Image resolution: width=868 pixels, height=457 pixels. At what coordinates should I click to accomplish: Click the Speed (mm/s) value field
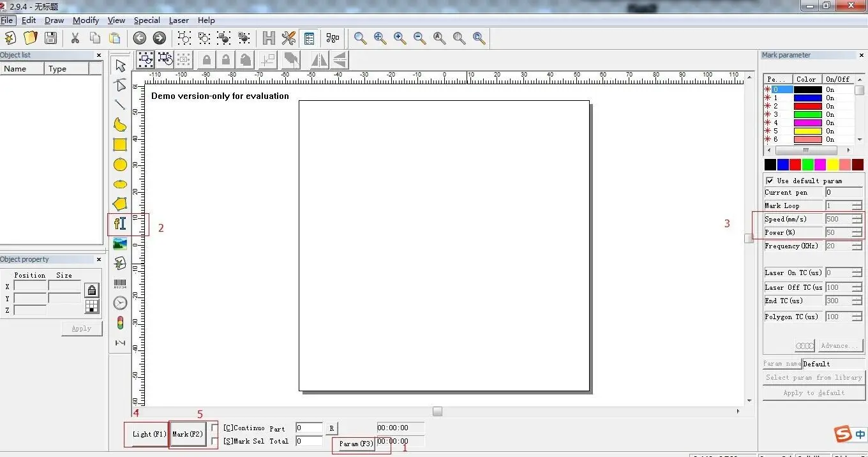click(x=838, y=219)
